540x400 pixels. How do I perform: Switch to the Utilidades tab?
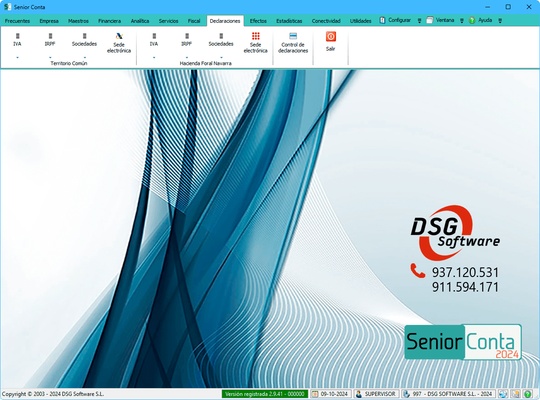[x=361, y=21]
